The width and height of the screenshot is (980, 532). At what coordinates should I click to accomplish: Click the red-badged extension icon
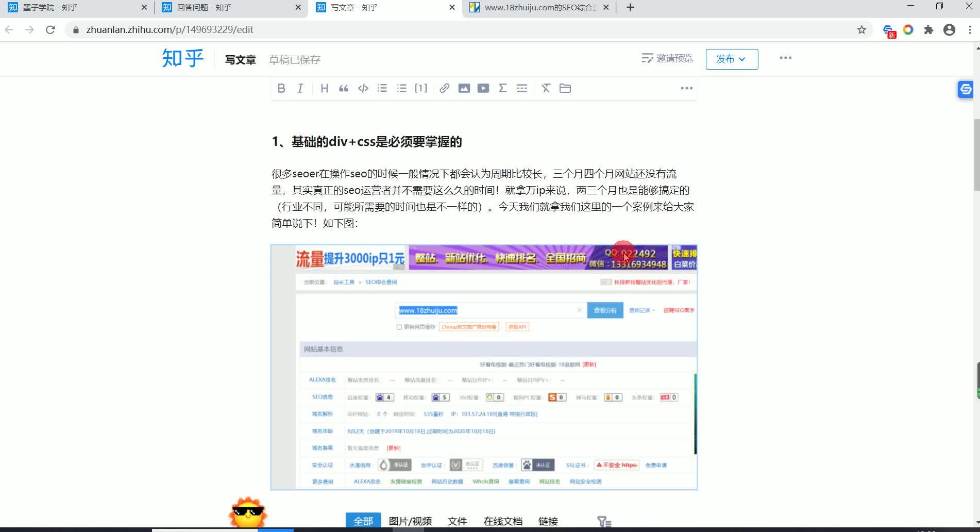click(x=889, y=31)
